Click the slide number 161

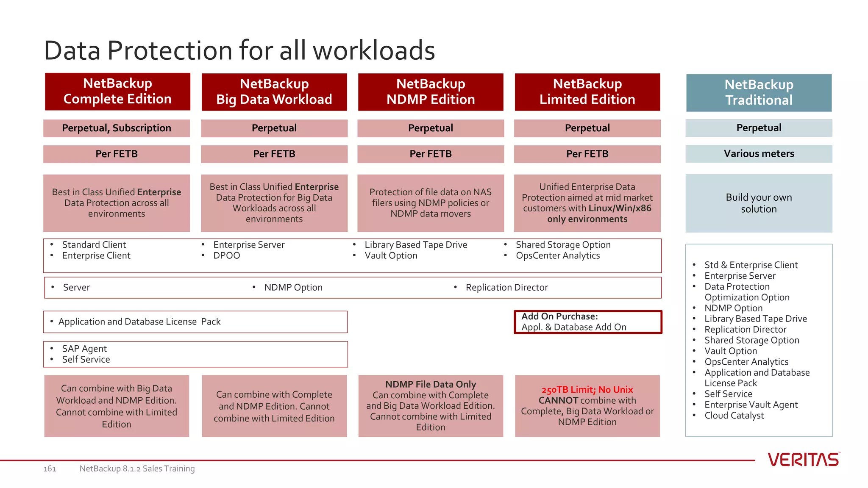point(50,469)
